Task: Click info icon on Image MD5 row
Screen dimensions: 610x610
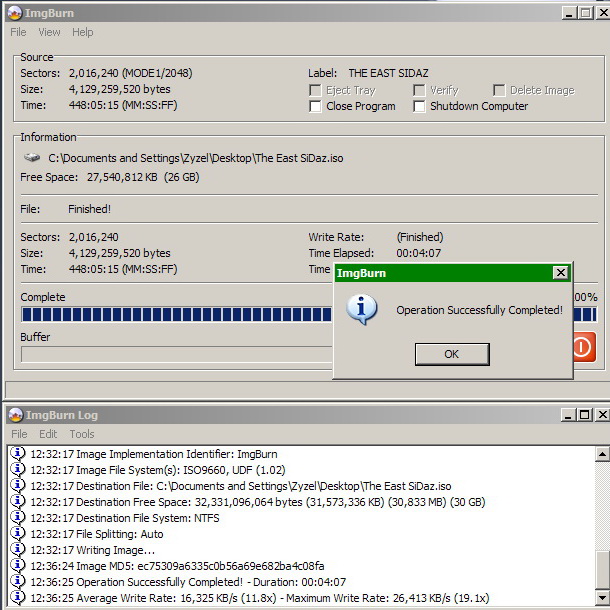Action: pyautogui.click(x=18, y=565)
